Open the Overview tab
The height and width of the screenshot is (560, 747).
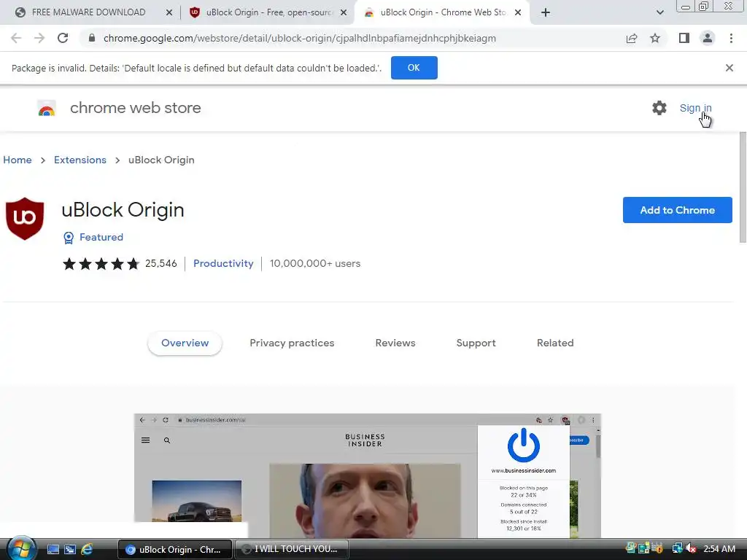pyautogui.click(x=185, y=343)
